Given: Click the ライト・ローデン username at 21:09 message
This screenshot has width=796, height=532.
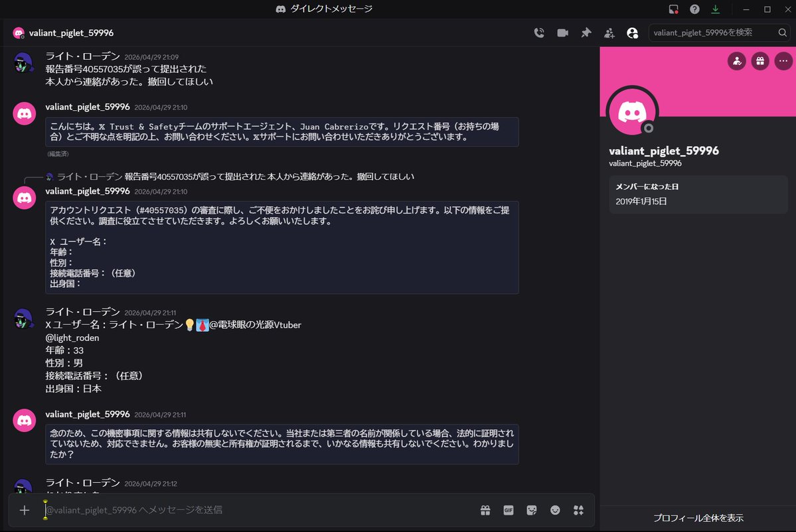Looking at the screenshot, I should coord(83,56).
